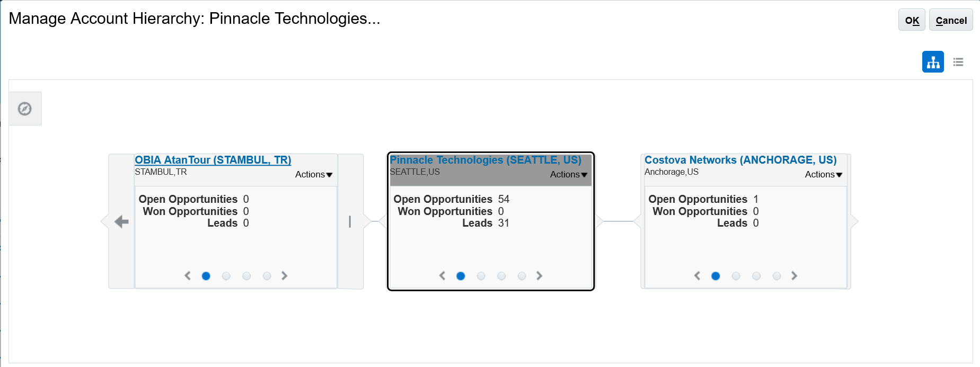Viewport: 980px width, 367px height.
Task: Open Actions menu on OBIA AtanTour card
Action: pyautogui.click(x=314, y=175)
